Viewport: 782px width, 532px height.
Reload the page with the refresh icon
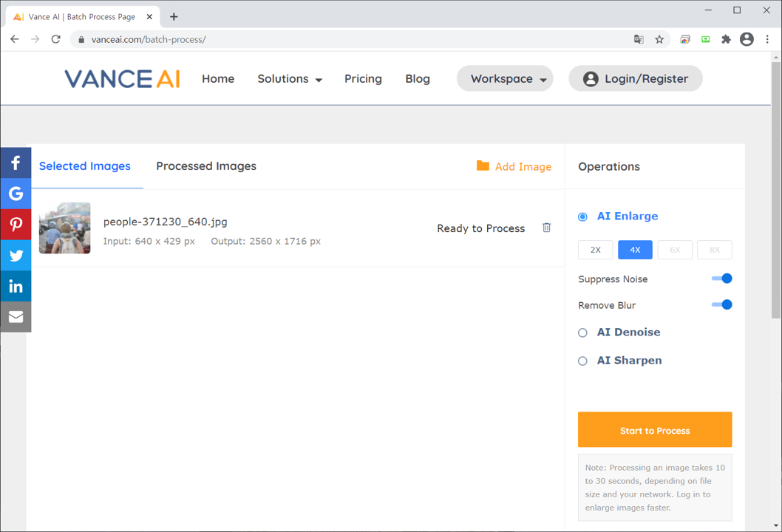[56, 39]
